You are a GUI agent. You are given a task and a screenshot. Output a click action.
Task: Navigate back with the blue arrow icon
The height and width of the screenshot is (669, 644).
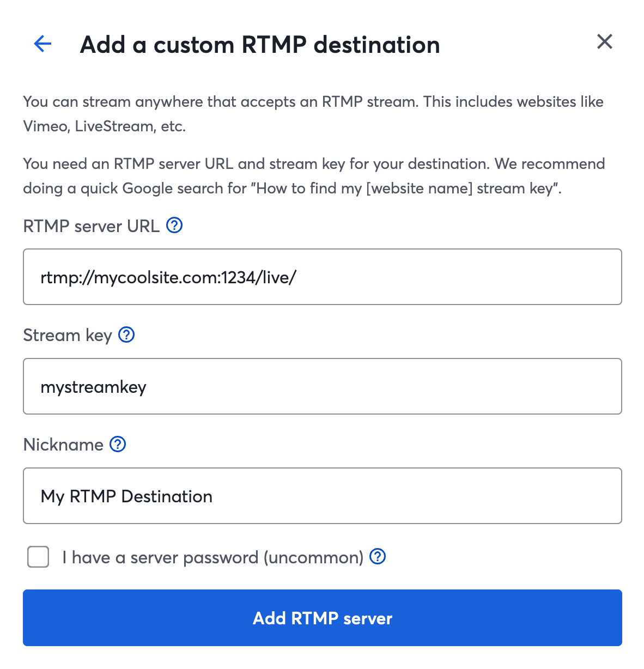click(x=42, y=44)
